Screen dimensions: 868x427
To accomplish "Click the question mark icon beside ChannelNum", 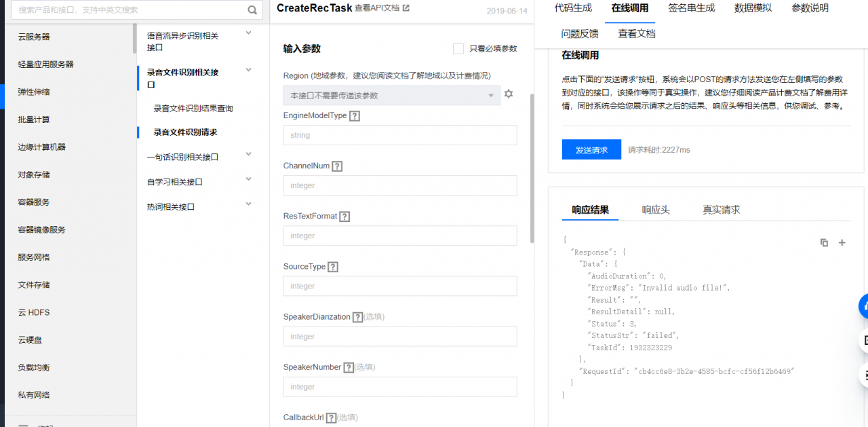I will click(x=336, y=166).
